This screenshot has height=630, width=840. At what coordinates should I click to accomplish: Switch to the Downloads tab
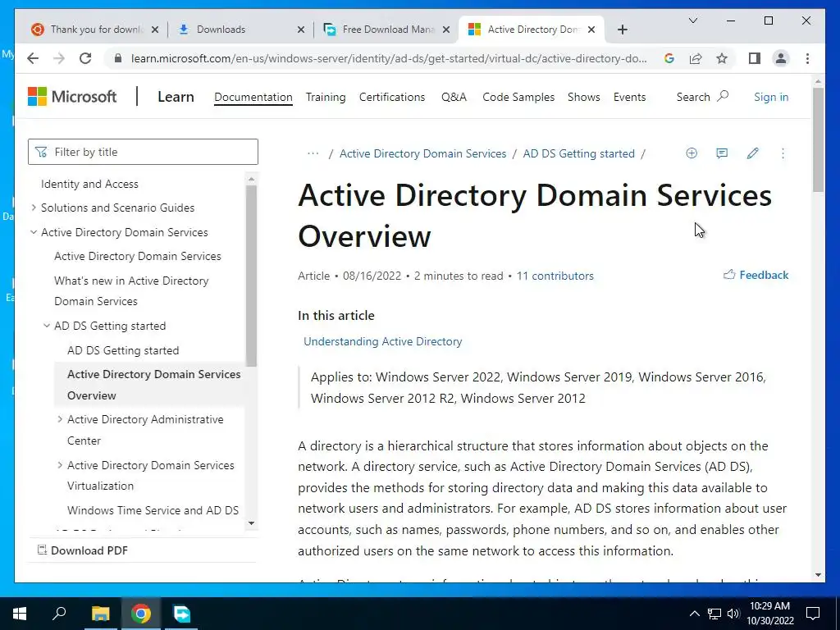[241, 30]
